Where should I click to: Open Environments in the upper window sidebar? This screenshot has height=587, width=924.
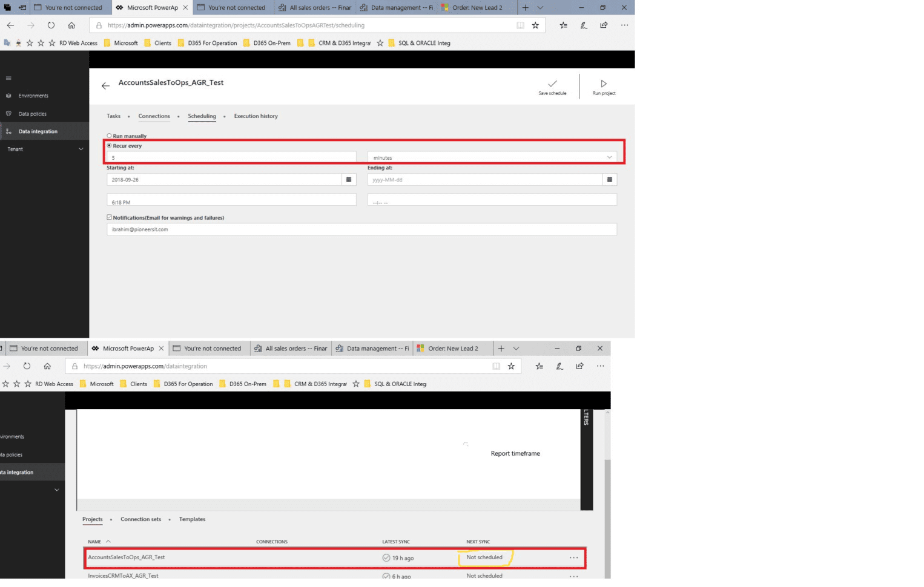33,96
